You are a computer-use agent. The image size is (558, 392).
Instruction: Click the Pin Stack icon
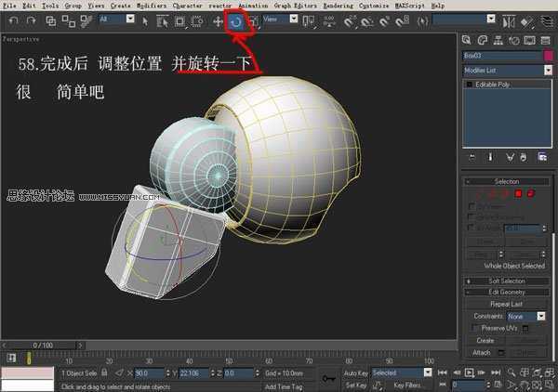point(472,157)
